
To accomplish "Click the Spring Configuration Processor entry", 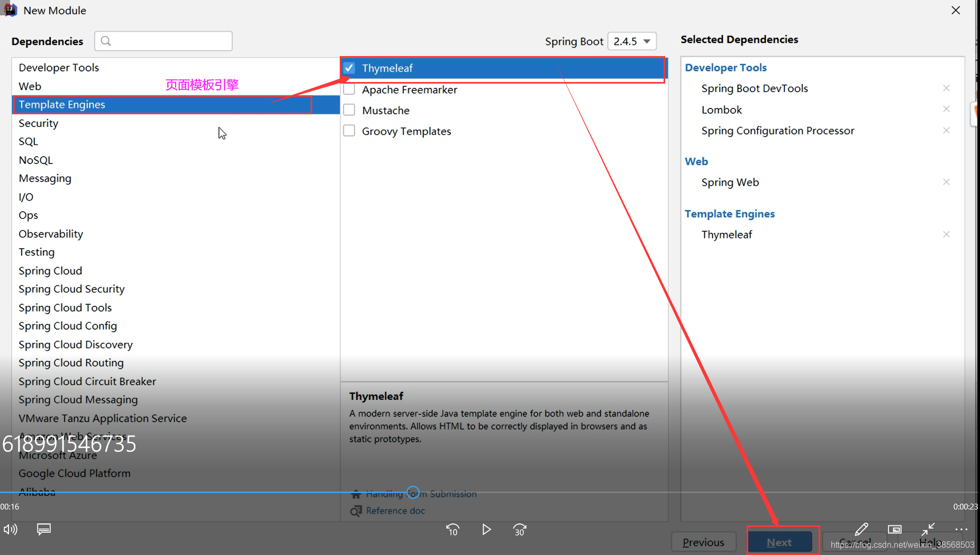I will [x=778, y=131].
